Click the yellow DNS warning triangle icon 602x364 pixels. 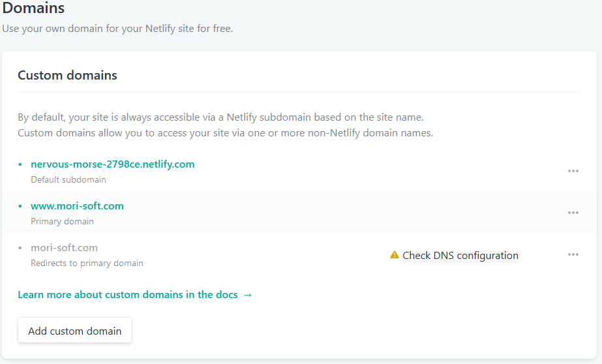tap(395, 254)
